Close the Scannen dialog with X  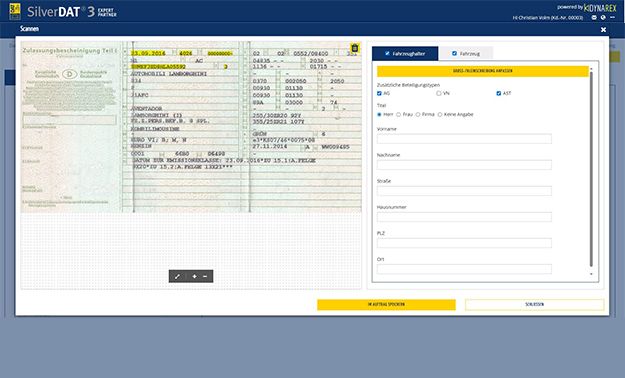tap(603, 30)
